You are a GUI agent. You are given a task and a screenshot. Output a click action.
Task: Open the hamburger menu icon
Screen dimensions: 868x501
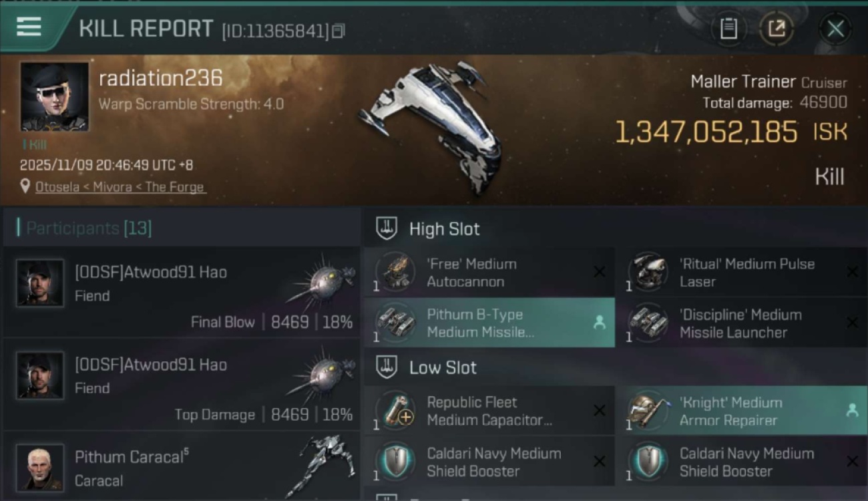[29, 27]
